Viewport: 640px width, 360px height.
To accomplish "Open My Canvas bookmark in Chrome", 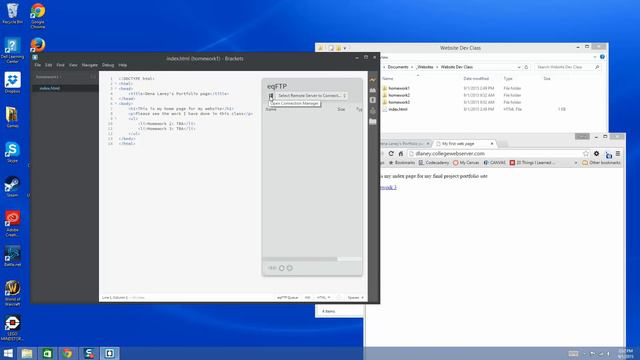I will (466, 162).
